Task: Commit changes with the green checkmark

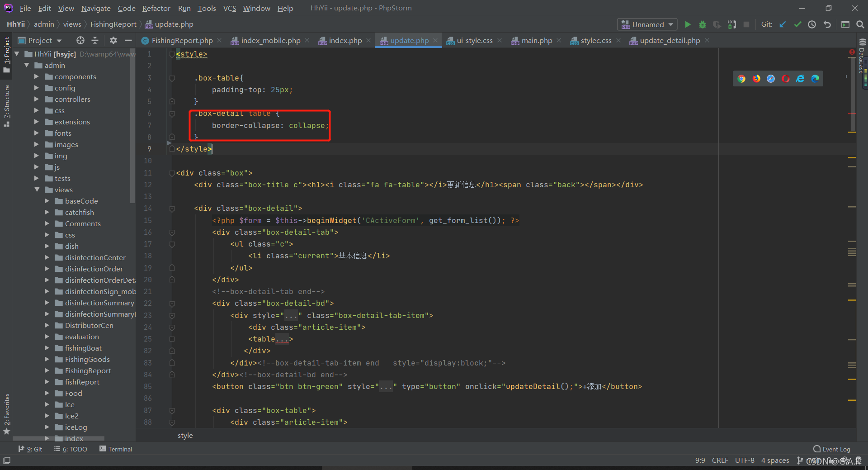Action: (x=797, y=24)
